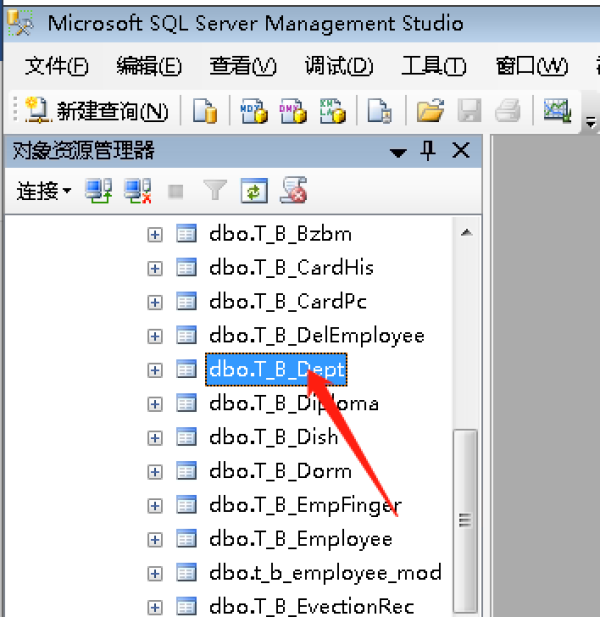Click the Activity Monitor icon

(x=557, y=111)
